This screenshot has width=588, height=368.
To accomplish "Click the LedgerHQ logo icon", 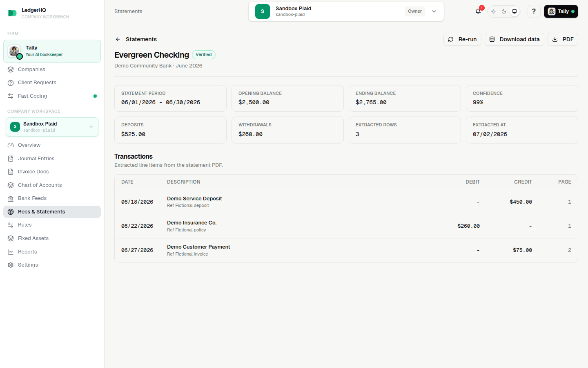I will 12,13.
